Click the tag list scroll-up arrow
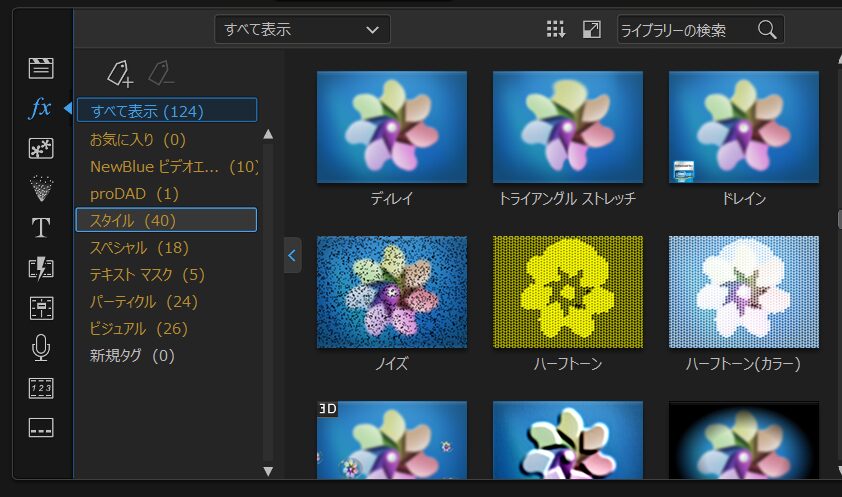842x497 pixels. 268,134
